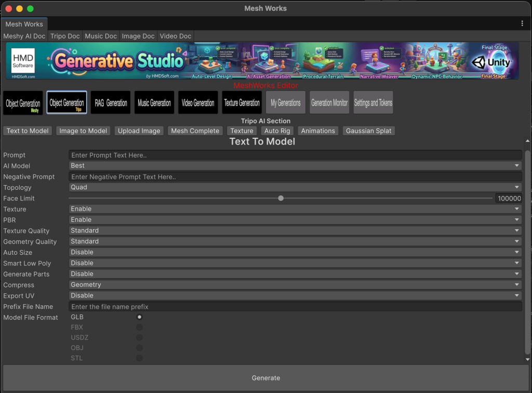Open the RAG Generation section
532x393 pixels.
coord(111,102)
